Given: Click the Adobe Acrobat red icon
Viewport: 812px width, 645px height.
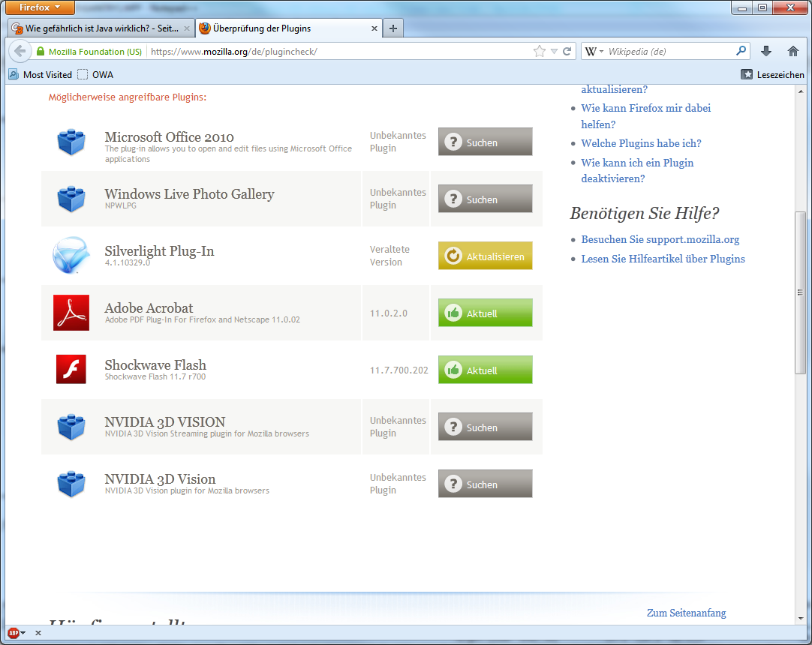Looking at the screenshot, I should point(71,313).
